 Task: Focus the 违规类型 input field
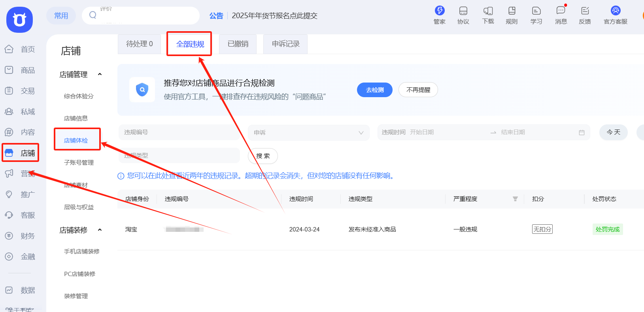point(179,156)
